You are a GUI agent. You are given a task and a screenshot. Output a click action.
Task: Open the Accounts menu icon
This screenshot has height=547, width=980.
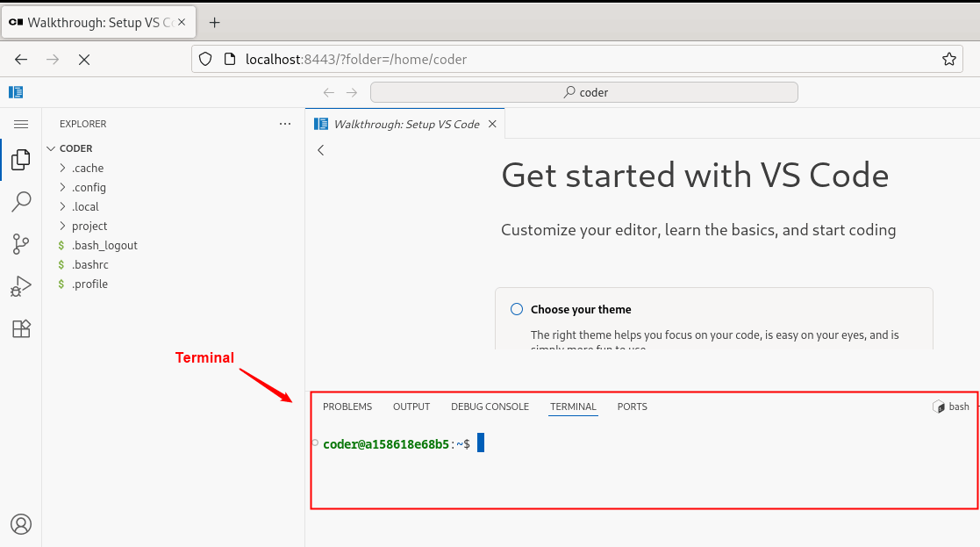tap(21, 524)
